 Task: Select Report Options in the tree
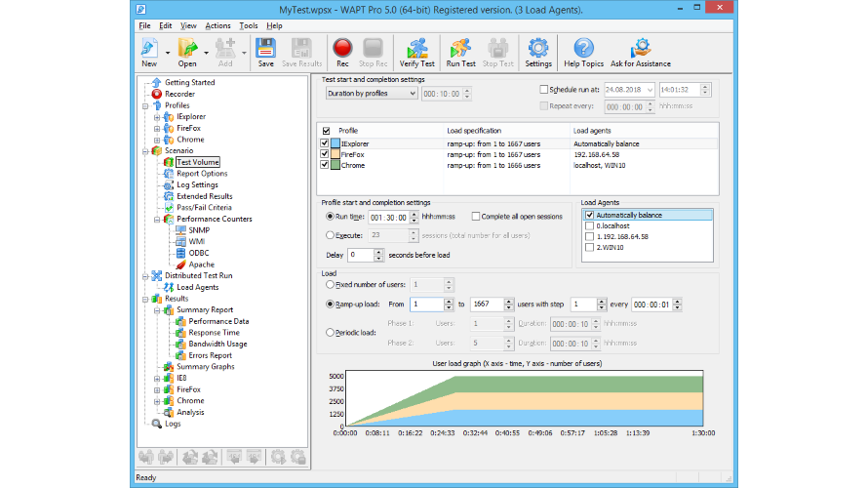click(x=201, y=174)
